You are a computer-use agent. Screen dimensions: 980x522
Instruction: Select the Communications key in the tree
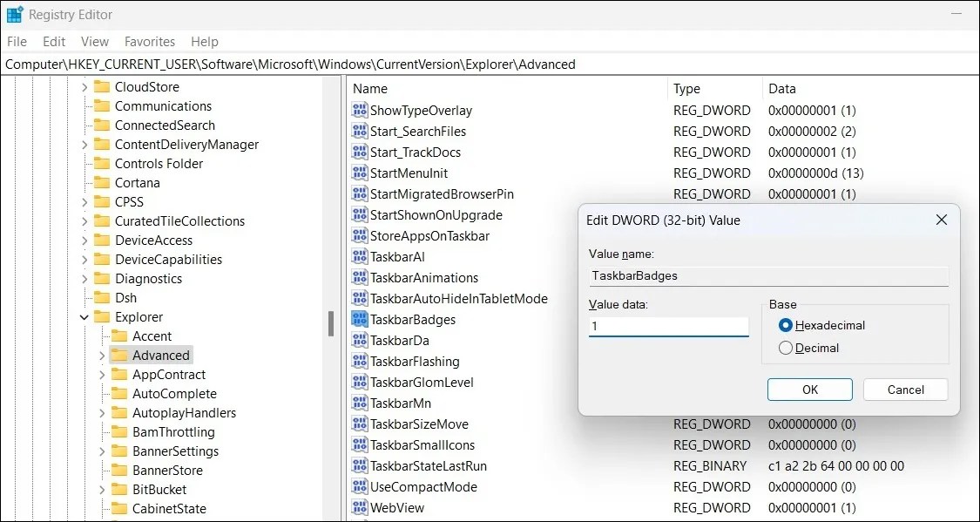[x=163, y=106]
